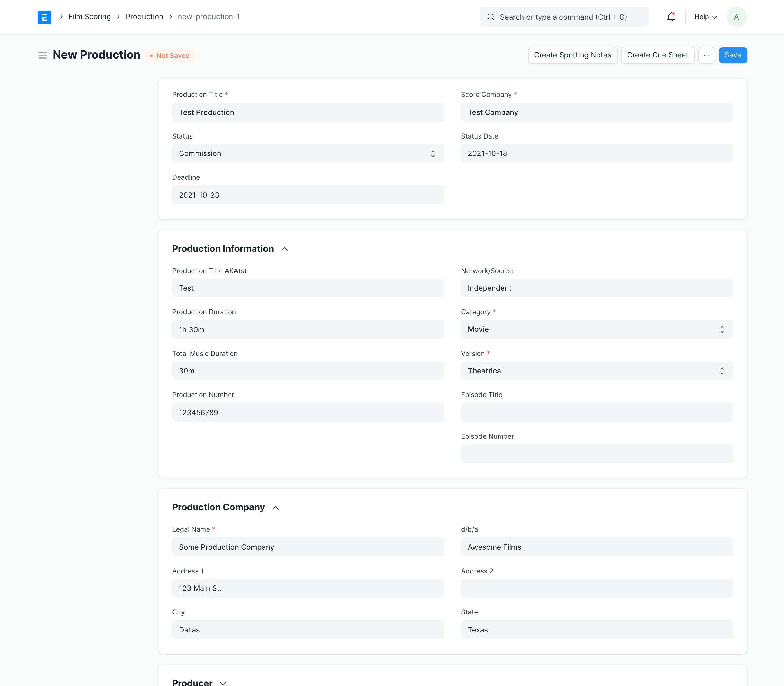Go to Film Scoring breadcrumb
The width and height of the screenshot is (784, 686).
click(x=90, y=17)
